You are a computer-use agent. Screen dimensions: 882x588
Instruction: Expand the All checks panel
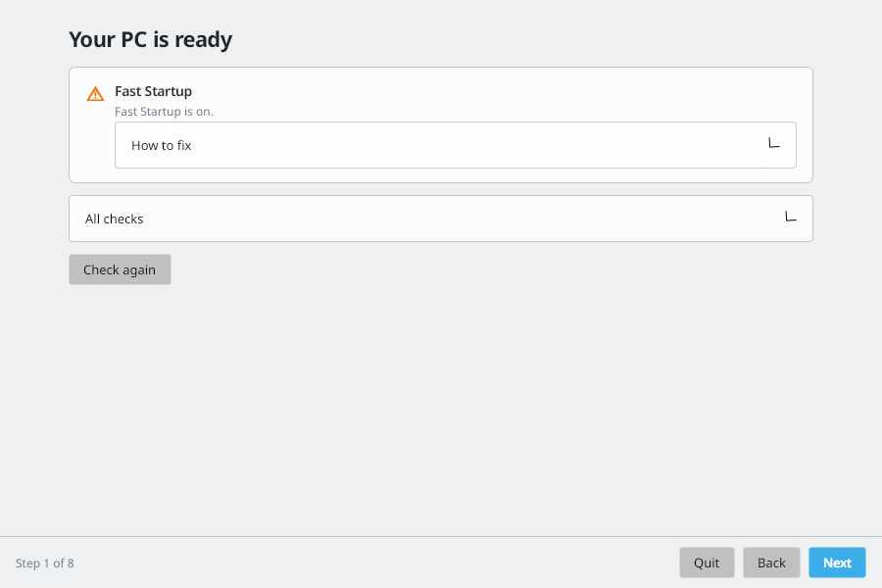click(x=440, y=219)
